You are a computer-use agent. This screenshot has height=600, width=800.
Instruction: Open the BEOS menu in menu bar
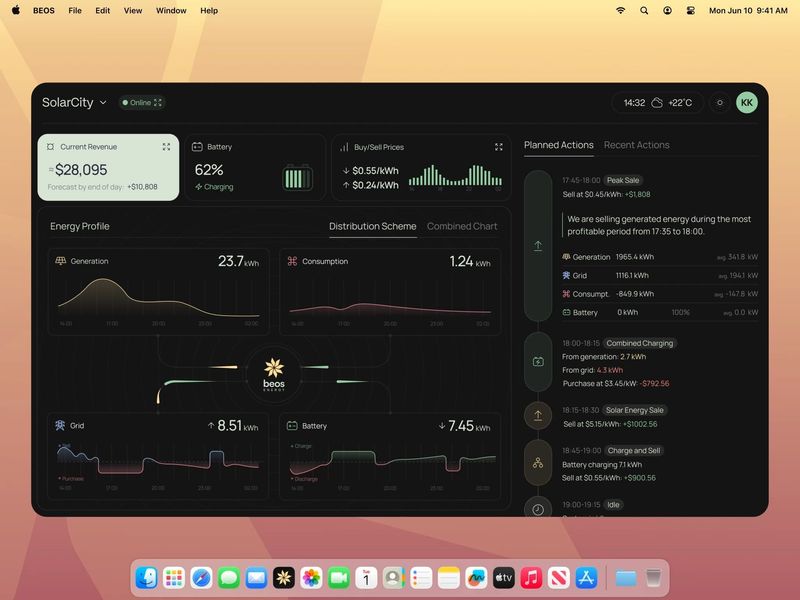(x=44, y=10)
